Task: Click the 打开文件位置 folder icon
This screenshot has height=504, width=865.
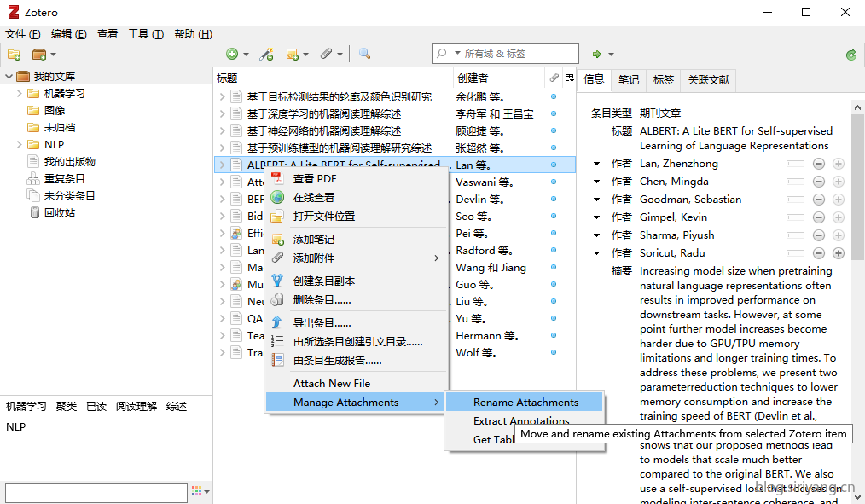Action: point(277,216)
